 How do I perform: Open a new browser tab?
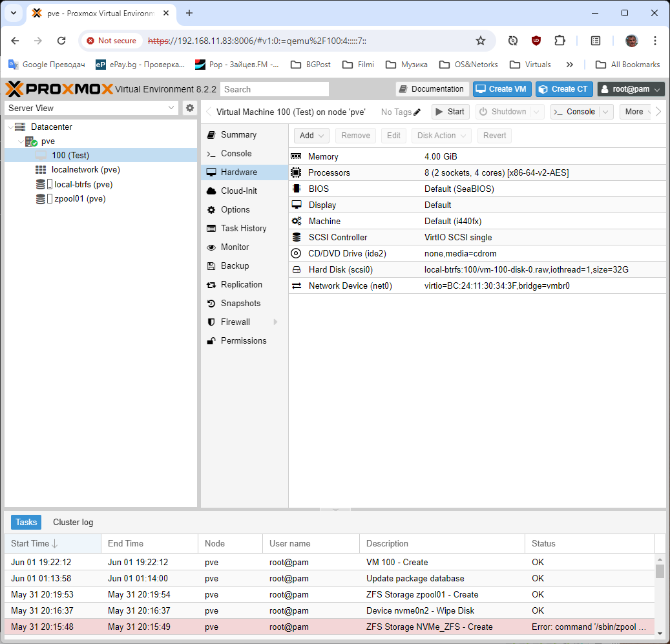[x=189, y=13]
